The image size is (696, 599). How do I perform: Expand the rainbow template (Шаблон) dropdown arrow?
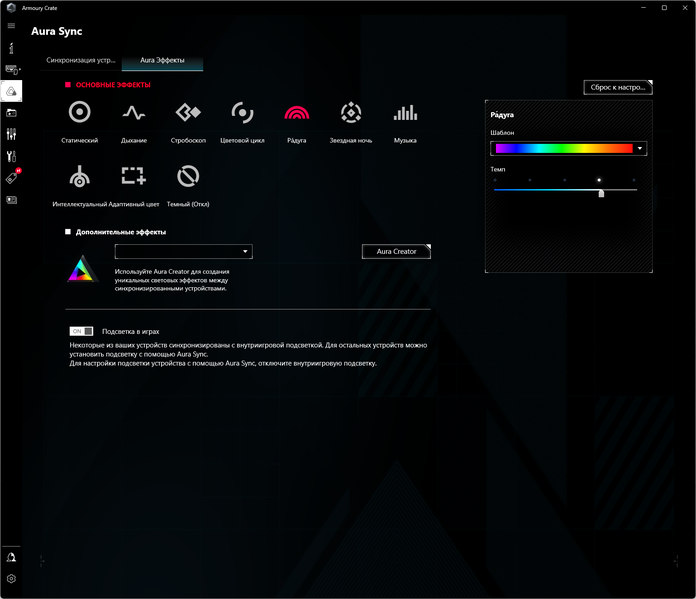click(x=640, y=148)
